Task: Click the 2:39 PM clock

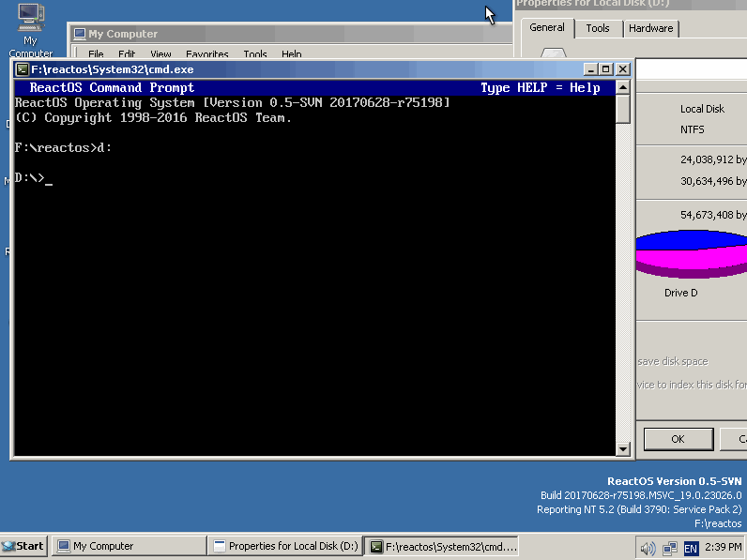Action: coord(723,547)
